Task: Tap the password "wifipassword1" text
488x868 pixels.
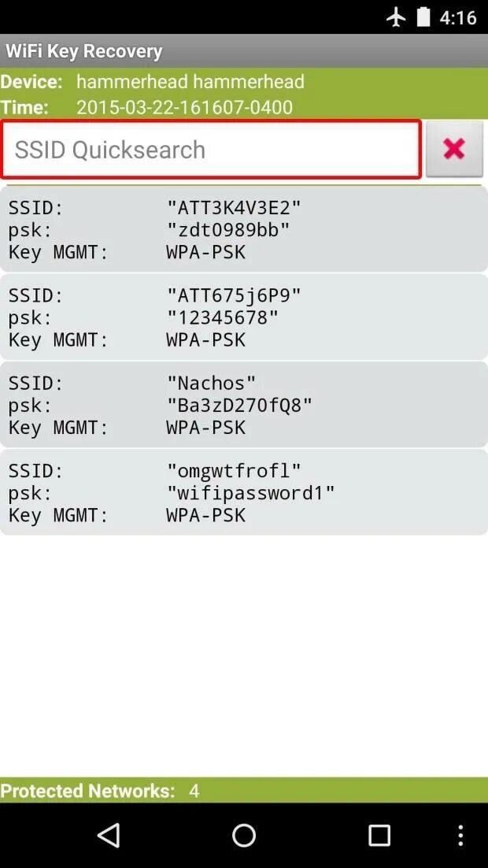Action: point(250,493)
